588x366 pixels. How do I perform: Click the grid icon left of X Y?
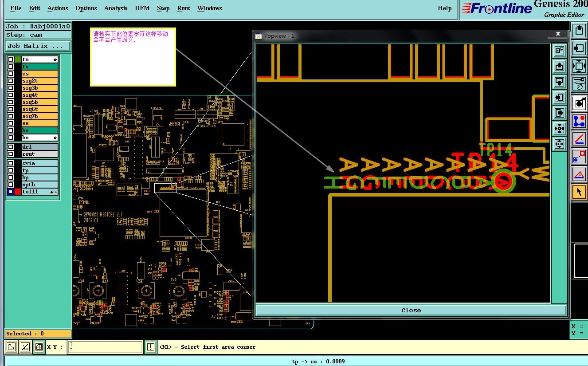[x=39, y=347]
